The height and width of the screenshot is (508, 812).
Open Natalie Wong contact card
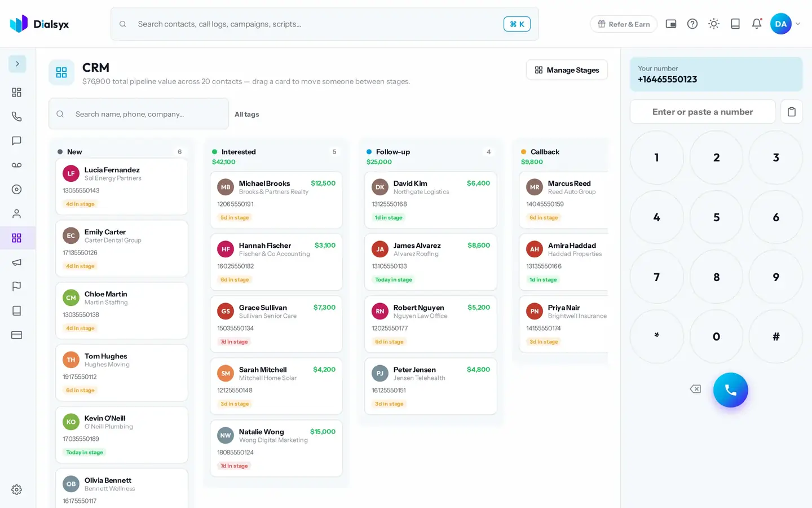coord(276,448)
